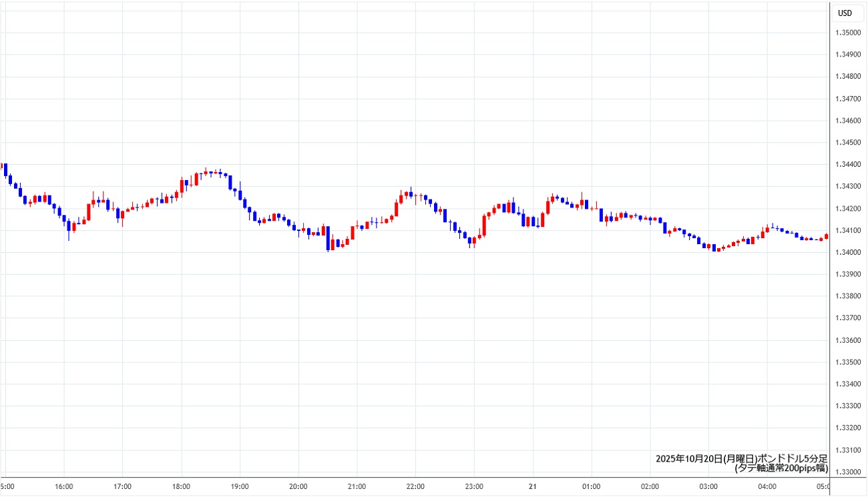Viewport: 868px width, 497px height.
Task: Click the 23:00 time axis label
Action: (x=474, y=486)
